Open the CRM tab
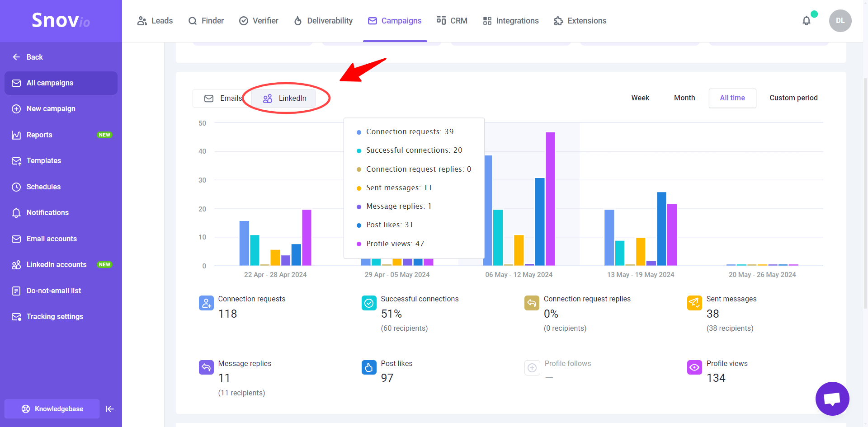The height and width of the screenshot is (427, 868). click(x=452, y=21)
